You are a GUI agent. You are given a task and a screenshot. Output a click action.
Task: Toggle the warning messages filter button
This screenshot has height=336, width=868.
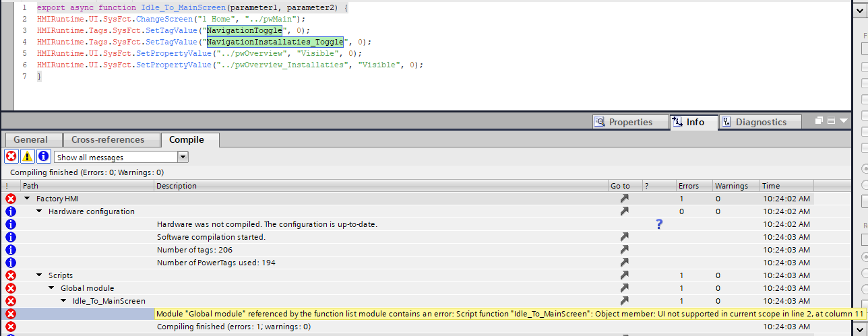(27, 157)
